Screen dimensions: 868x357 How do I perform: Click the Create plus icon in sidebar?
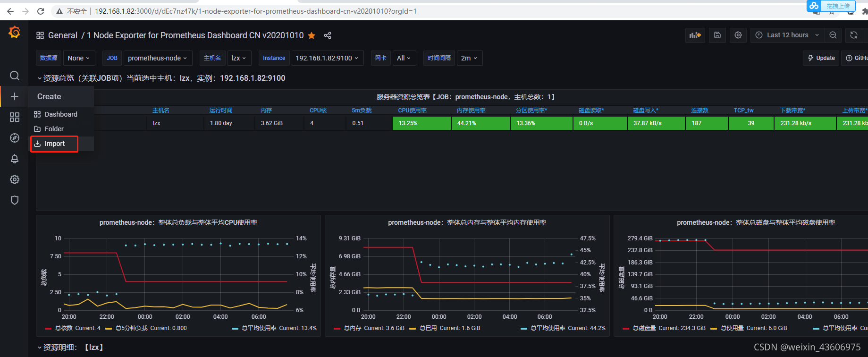click(x=15, y=96)
